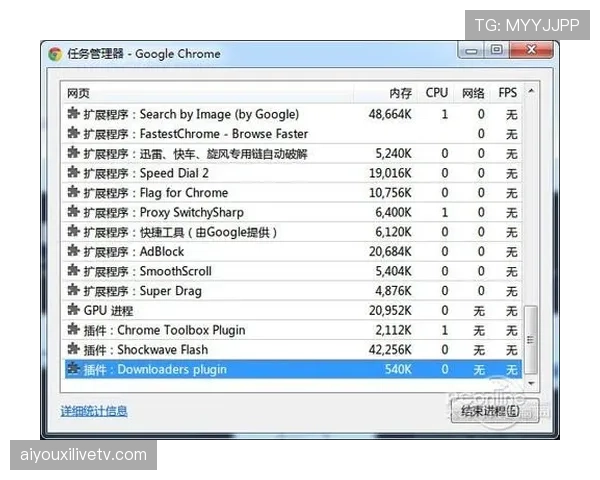The image size is (600, 480).
Task: Click puzzle icon beside Search by Image extension
Action: tap(73, 113)
